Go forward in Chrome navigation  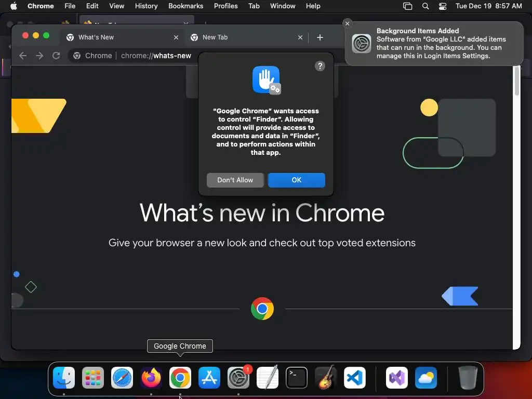[x=39, y=56]
